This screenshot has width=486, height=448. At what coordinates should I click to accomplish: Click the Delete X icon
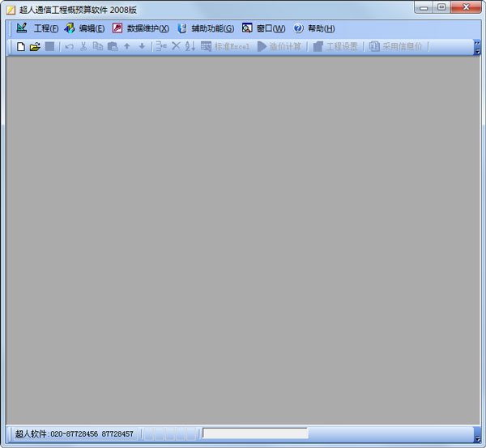176,47
